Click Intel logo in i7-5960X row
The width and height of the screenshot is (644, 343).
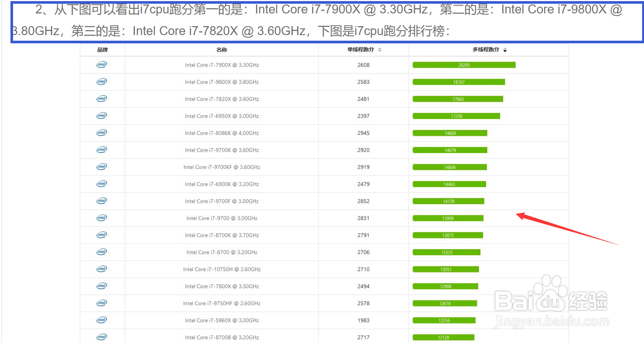click(x=102, y=320)
